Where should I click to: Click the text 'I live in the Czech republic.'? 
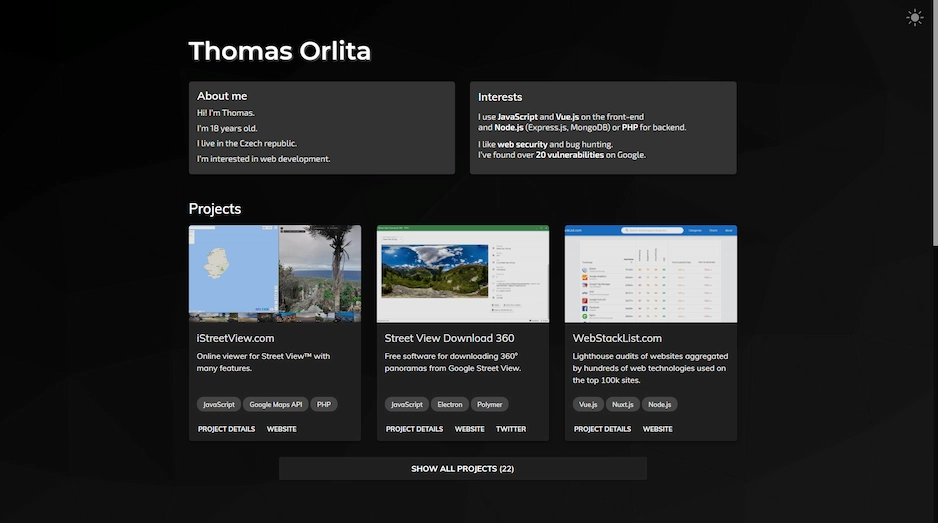tap(246, 143)
